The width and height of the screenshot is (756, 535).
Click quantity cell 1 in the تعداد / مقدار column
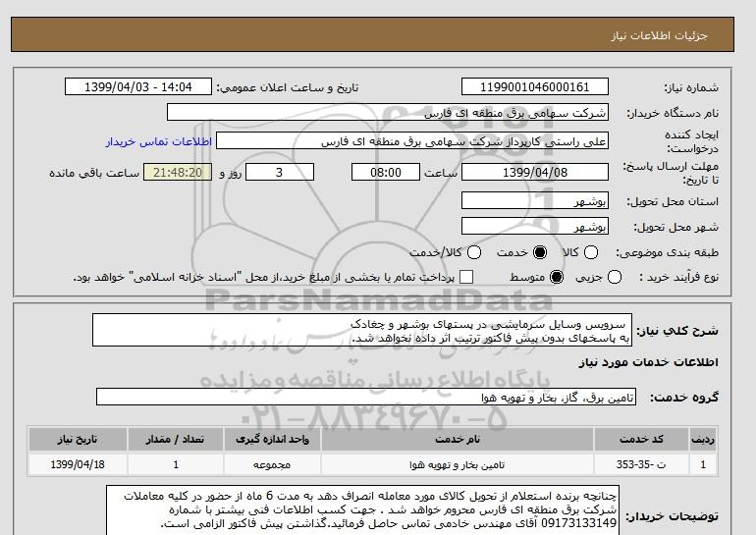click(176, 464)
